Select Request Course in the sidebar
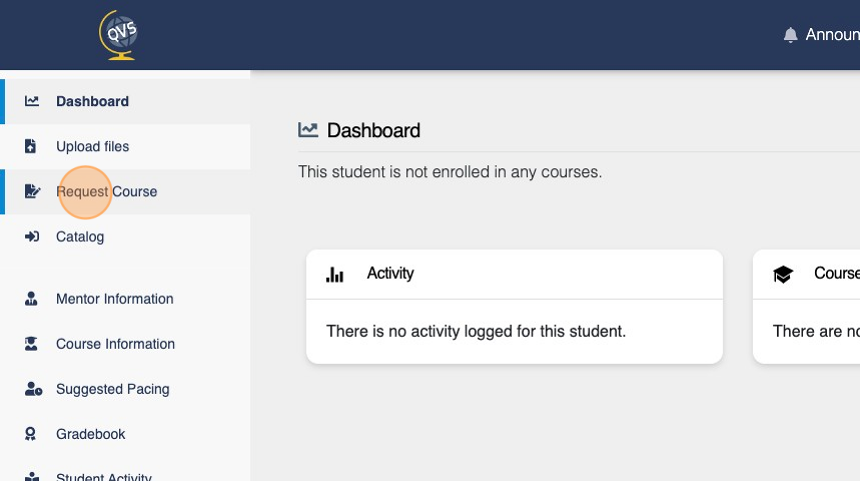This screenshot has height=481, width=860. pyautogui.click(x=107, y=192)
